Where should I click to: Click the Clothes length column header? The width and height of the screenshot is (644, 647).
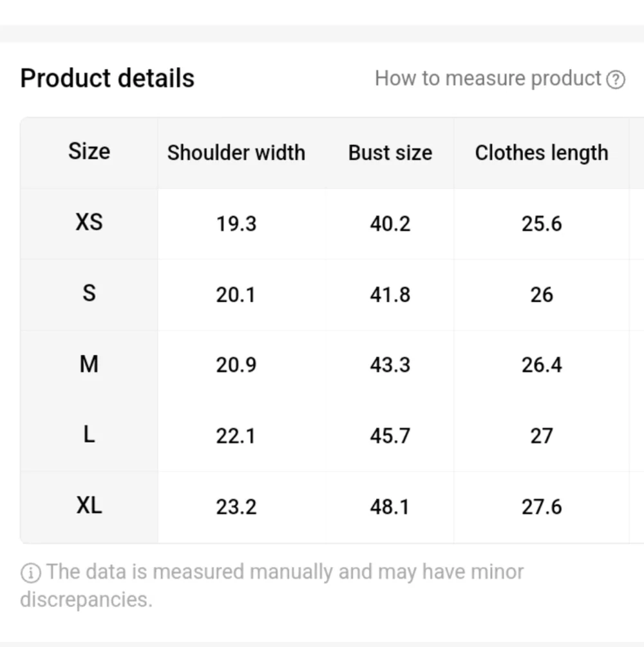542,153
